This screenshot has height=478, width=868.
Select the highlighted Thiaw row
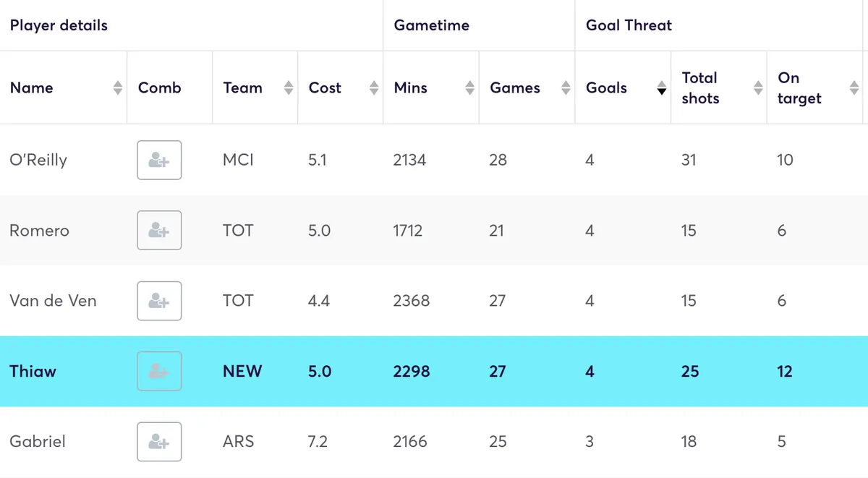434,371
